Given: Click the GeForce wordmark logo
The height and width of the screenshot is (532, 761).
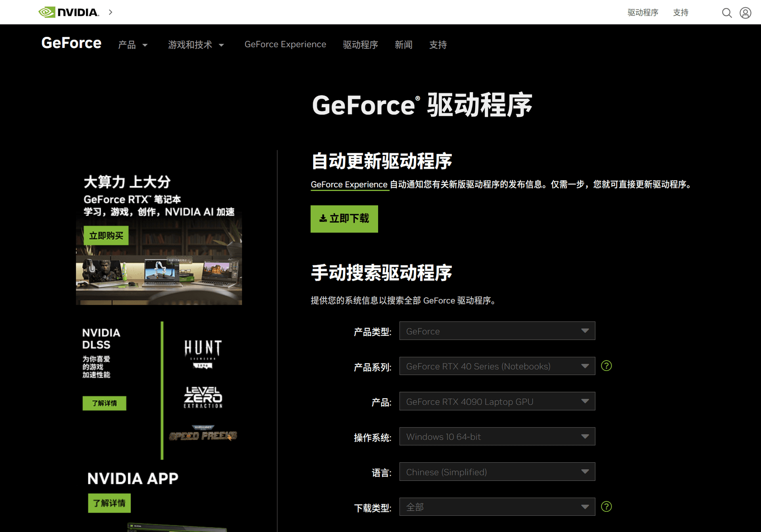Looking at the screenshot, I should (x=71, y=43).
